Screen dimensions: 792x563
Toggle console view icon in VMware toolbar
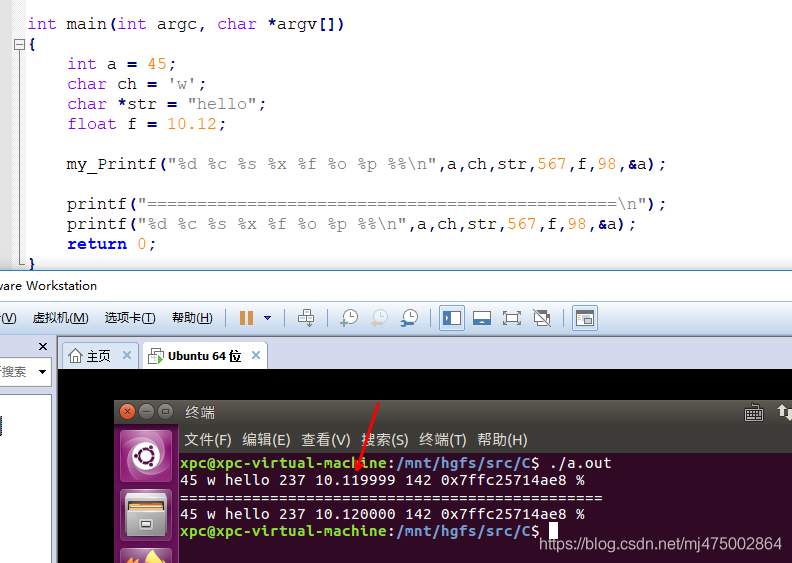click(585, 318)
